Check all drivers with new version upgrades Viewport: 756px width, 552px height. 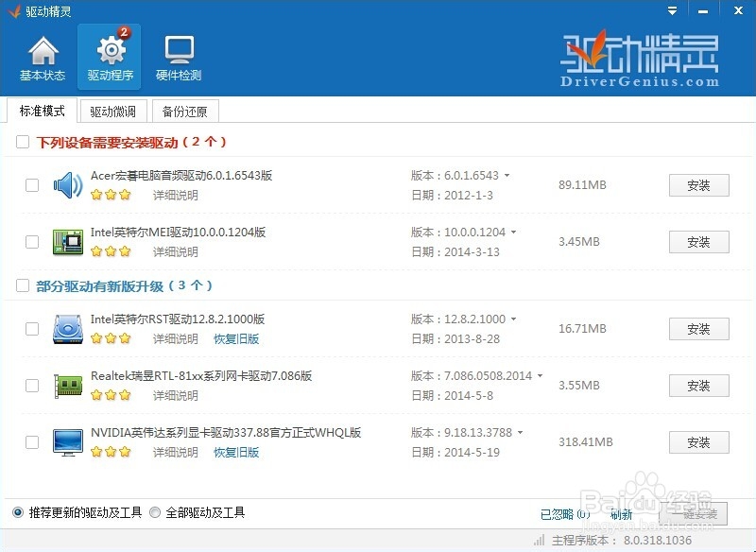(x=23, y=285)
